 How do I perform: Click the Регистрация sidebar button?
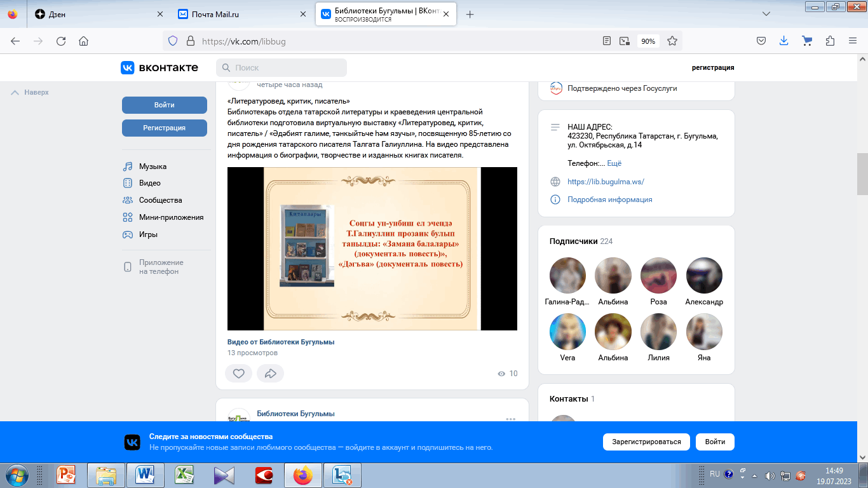click(165, 128)
